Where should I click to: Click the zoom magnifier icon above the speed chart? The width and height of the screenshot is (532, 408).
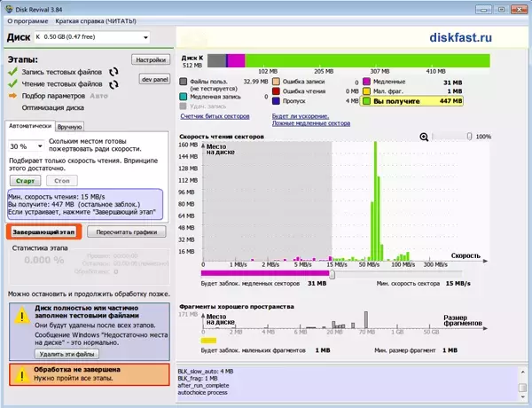coord(424,137)
